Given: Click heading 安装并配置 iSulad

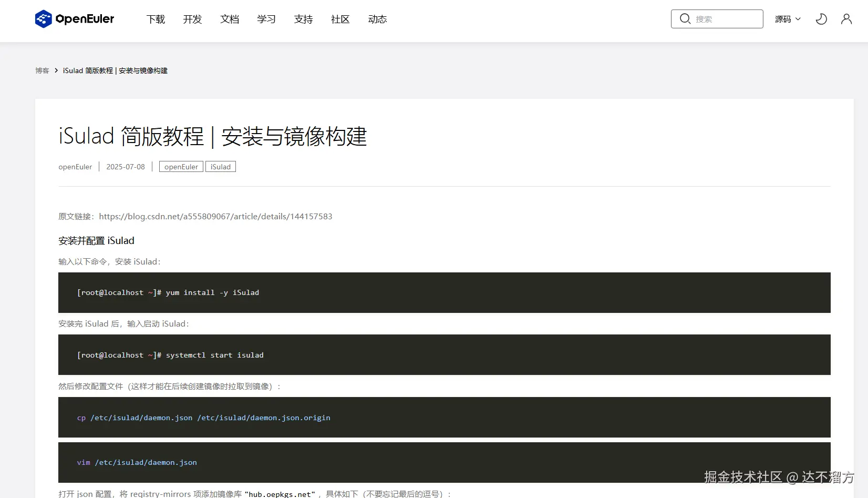Looking at the screenshot, I should coord(96,240).
